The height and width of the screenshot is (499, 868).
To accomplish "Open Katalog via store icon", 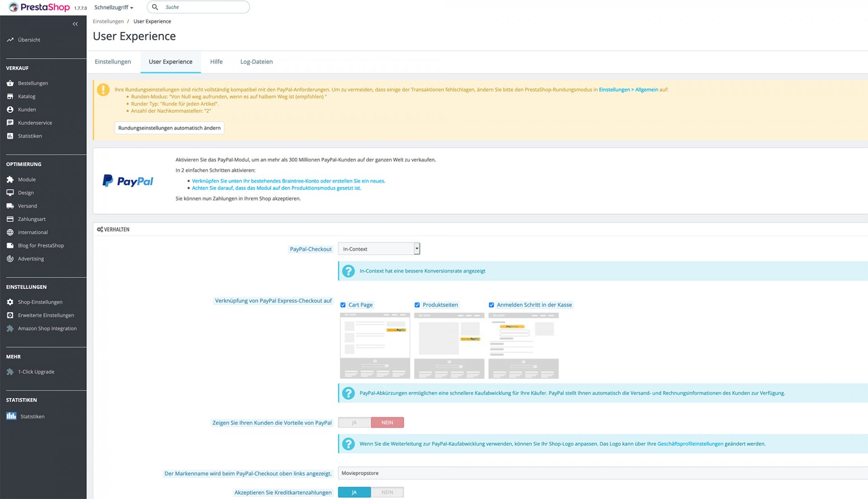I will point(10,96).
